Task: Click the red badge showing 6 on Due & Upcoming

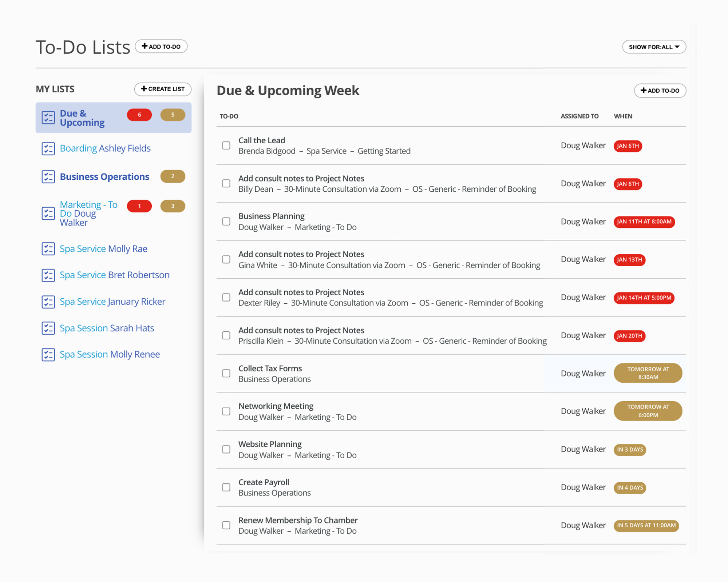Action: pos(139,115)
